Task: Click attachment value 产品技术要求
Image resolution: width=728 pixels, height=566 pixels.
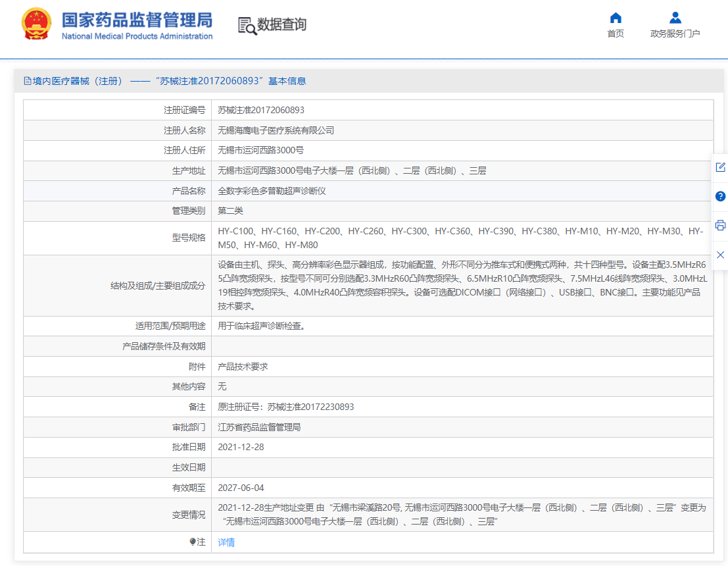Action: (x=243, y=367)
